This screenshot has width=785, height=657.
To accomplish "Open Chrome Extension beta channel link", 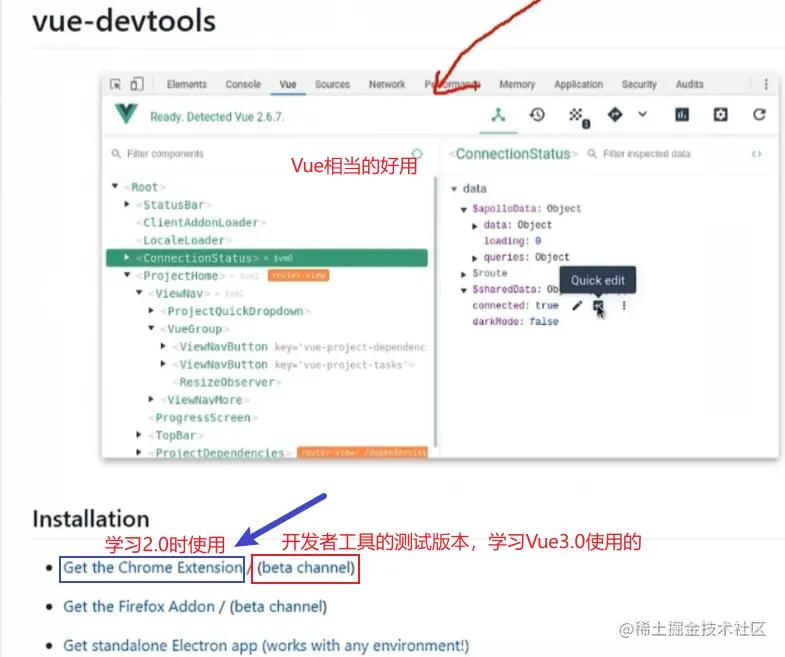I will pyautogui.click(x=306, y=568).
